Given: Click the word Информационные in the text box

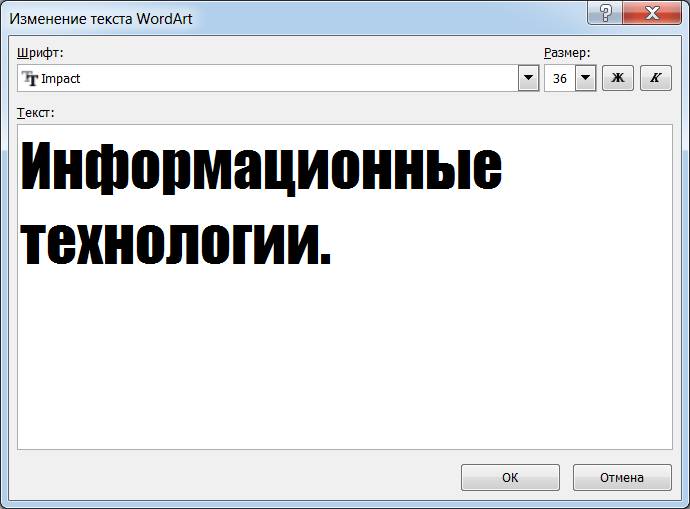Looking at the screenshot, I should pyautogui.click(x=261, y=168).
